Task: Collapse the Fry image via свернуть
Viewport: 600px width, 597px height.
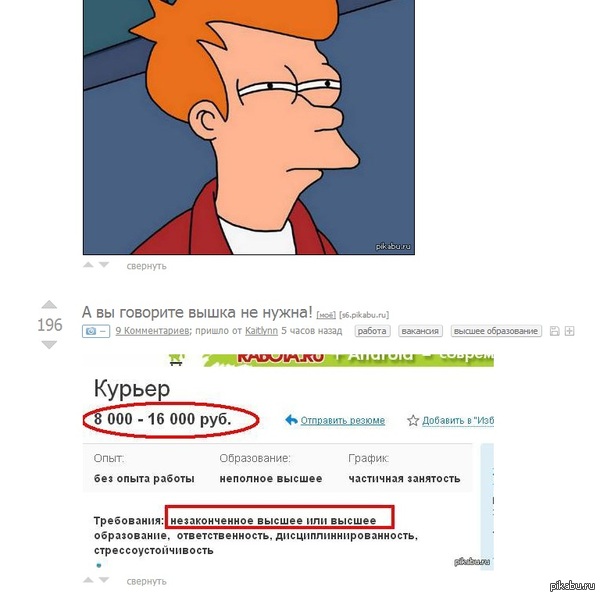Action: click(x=147, y=266)
